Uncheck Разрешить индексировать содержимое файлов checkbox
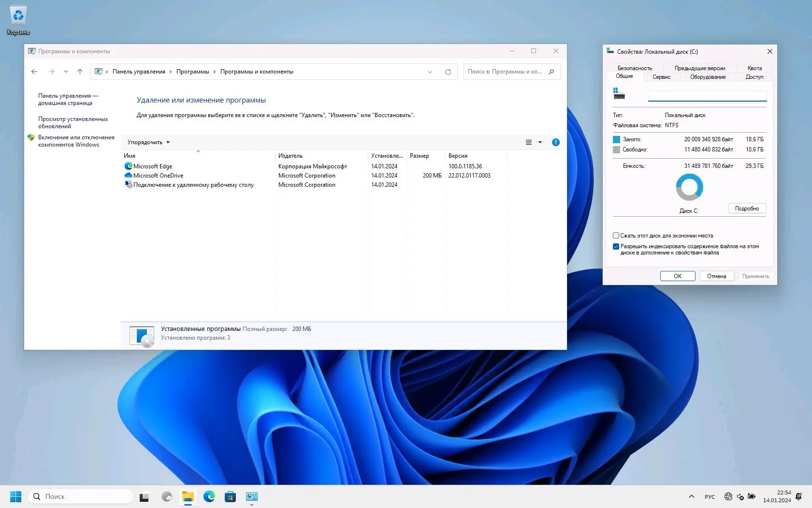The image size is (812, 508). tap(616, 246)
